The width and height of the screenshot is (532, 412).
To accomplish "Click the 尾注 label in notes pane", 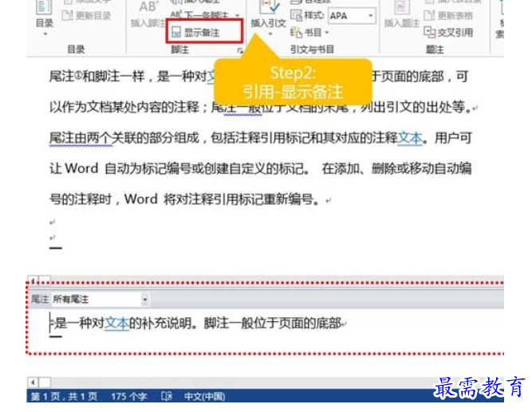I will (40, 299).
